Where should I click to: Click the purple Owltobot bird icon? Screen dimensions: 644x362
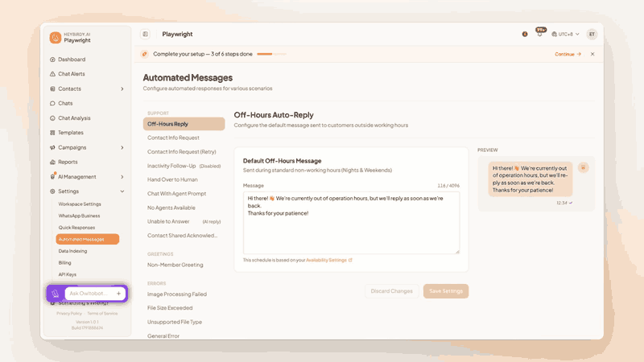click(x=56, y=294)
